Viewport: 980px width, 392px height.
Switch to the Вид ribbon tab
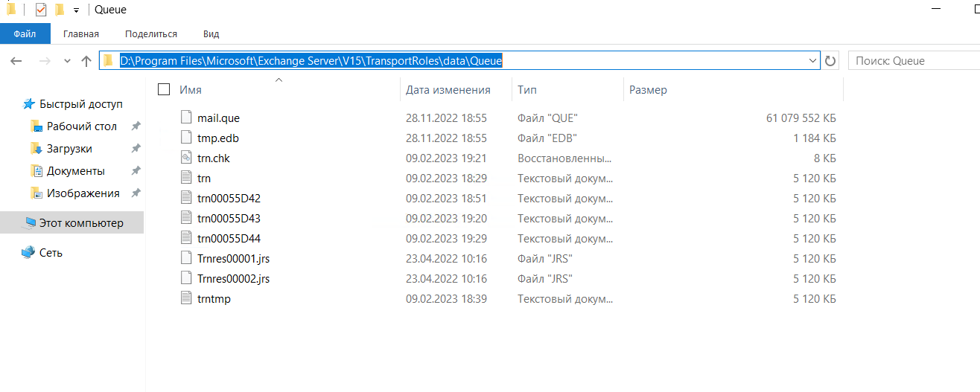click(211, 34)
